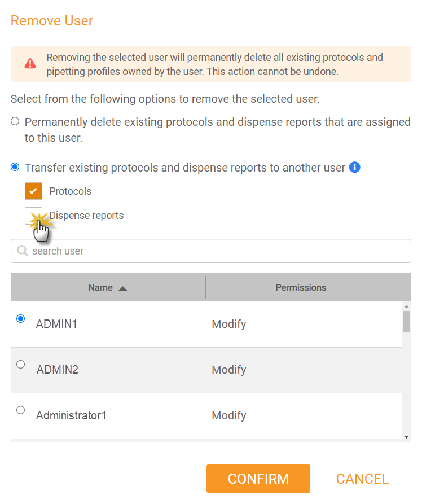
Task: Check the Dispense reports checkbox
Action: point(33,216)
